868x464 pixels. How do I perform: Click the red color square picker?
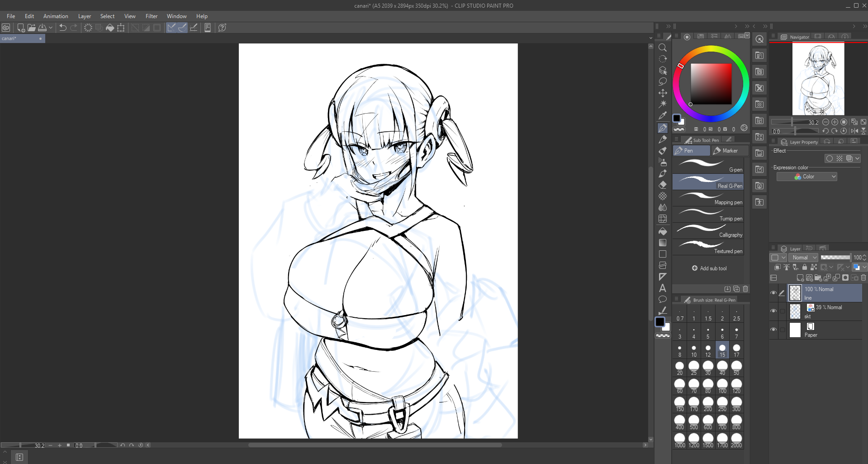point(711,84)
